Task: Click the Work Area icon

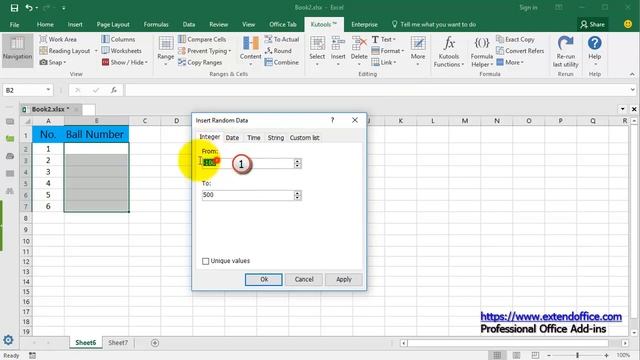Action: tap(43, 39)
